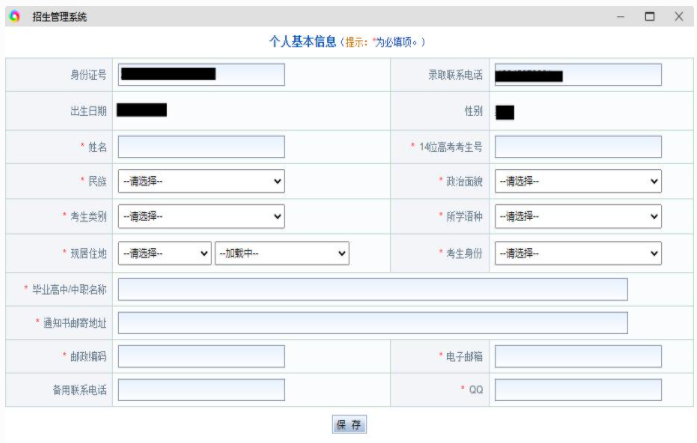The height and width of the screenshot is (443, 697).
Task: Select the 考生身份 dropdown
Action: (578, 253)
